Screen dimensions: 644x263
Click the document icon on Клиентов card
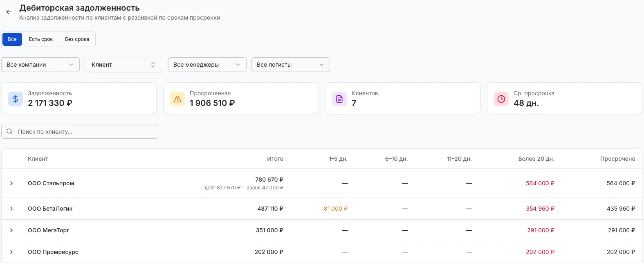click(x=339, y=99)
